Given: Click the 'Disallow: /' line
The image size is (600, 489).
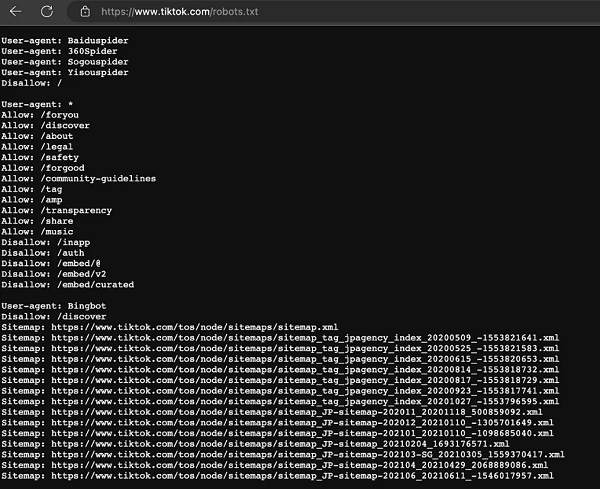Looking at the screenshot, I should click(31, 83).
